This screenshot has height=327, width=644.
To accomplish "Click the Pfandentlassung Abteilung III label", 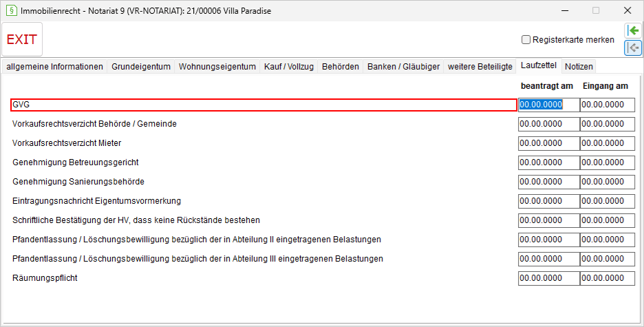I will 197,259.
